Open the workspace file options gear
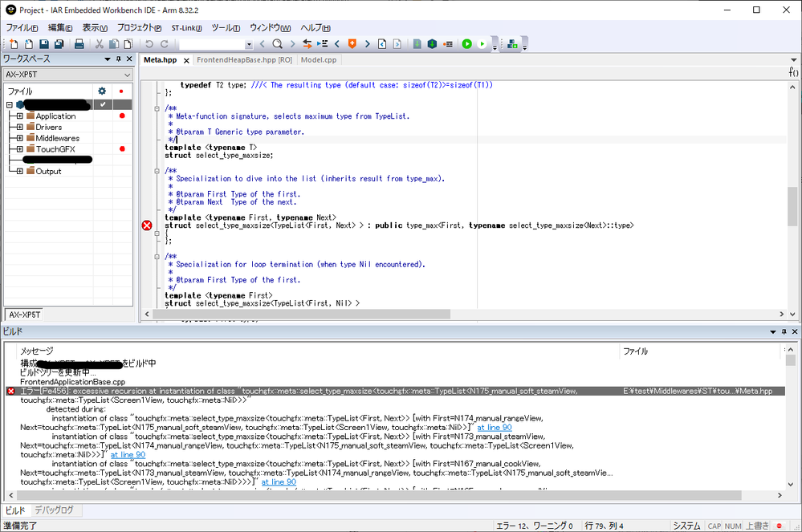Screen dimensions: 802x532 click(102, 91)
